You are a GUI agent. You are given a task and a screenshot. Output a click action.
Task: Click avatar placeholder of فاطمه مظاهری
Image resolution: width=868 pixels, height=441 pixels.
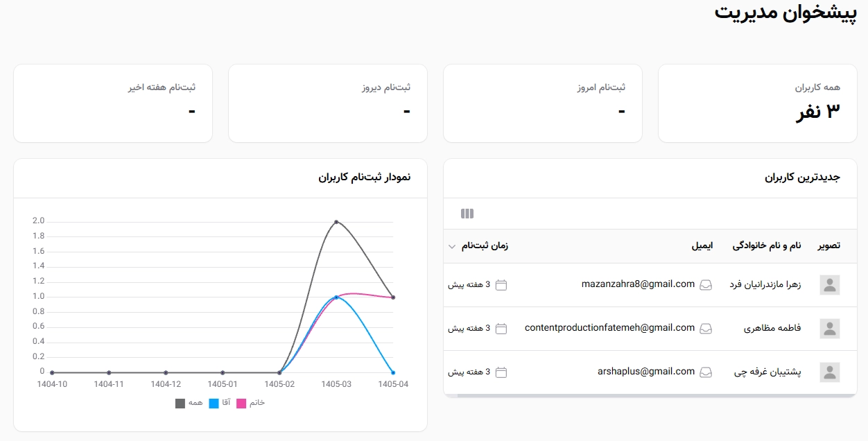coord(830,329)
